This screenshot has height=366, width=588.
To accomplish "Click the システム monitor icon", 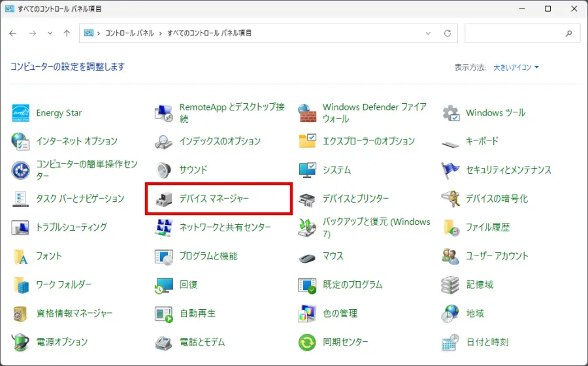I will click(x=307, y=170).
